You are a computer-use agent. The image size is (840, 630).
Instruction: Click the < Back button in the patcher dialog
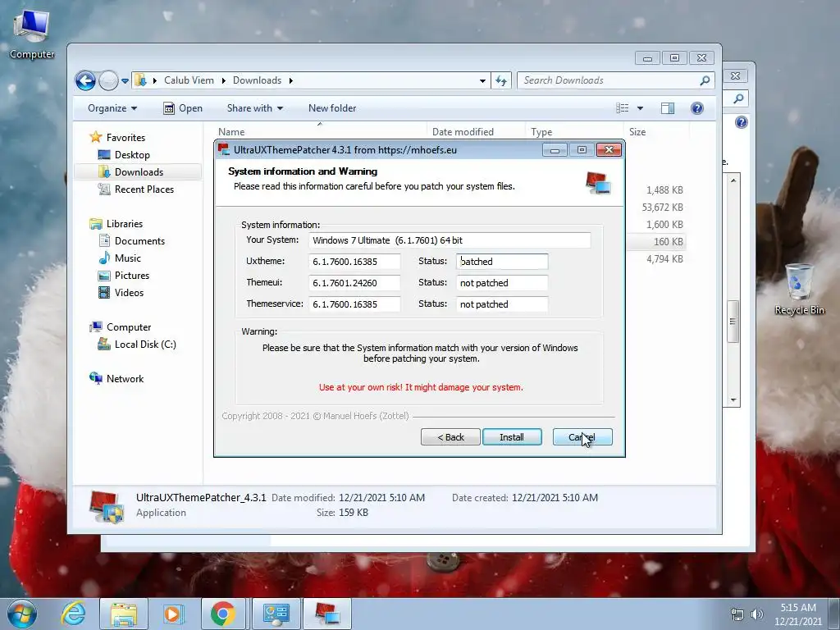pos(450,437)
